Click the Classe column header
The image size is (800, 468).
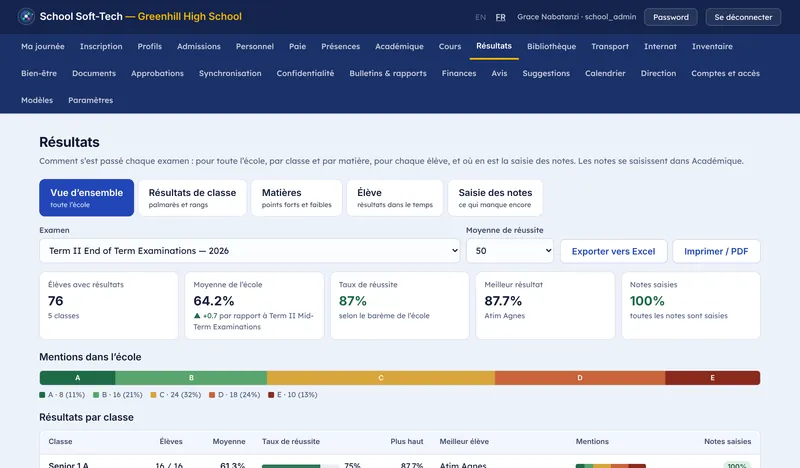(x=60, y=441)
